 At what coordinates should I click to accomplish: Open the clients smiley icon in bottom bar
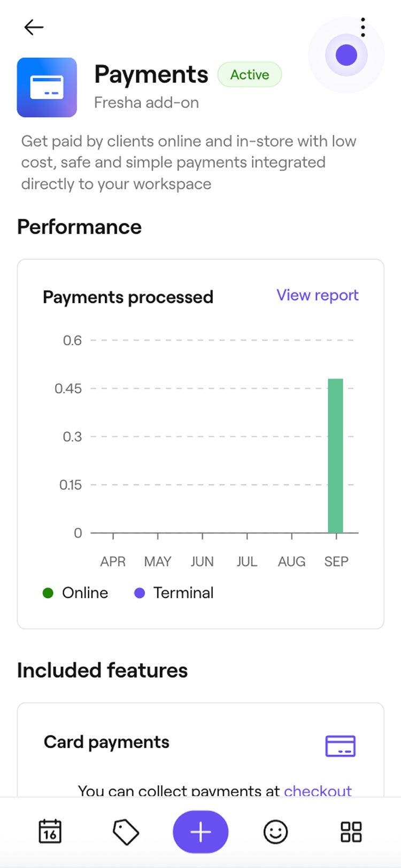(x=275, y=831)
